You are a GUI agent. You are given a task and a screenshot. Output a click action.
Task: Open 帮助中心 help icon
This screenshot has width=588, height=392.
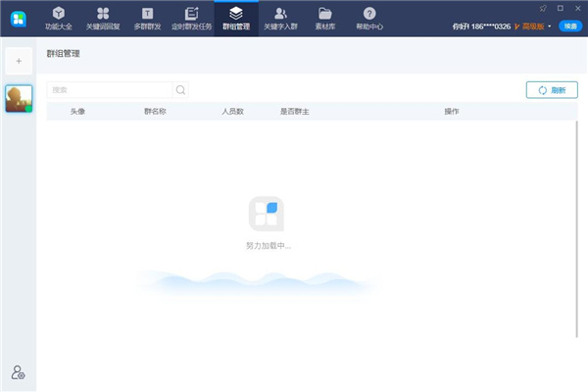(368, 18)
